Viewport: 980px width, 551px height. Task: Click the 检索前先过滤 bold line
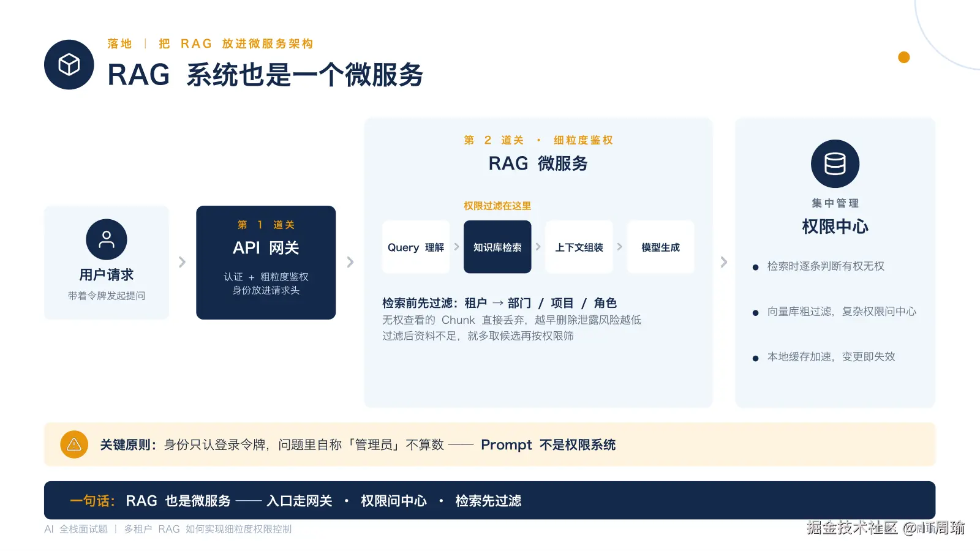click(x=499, y=303)
